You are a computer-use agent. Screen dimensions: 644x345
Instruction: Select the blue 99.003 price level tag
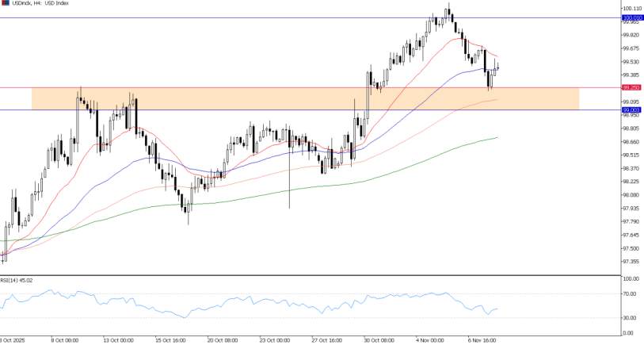click(631, 109)
